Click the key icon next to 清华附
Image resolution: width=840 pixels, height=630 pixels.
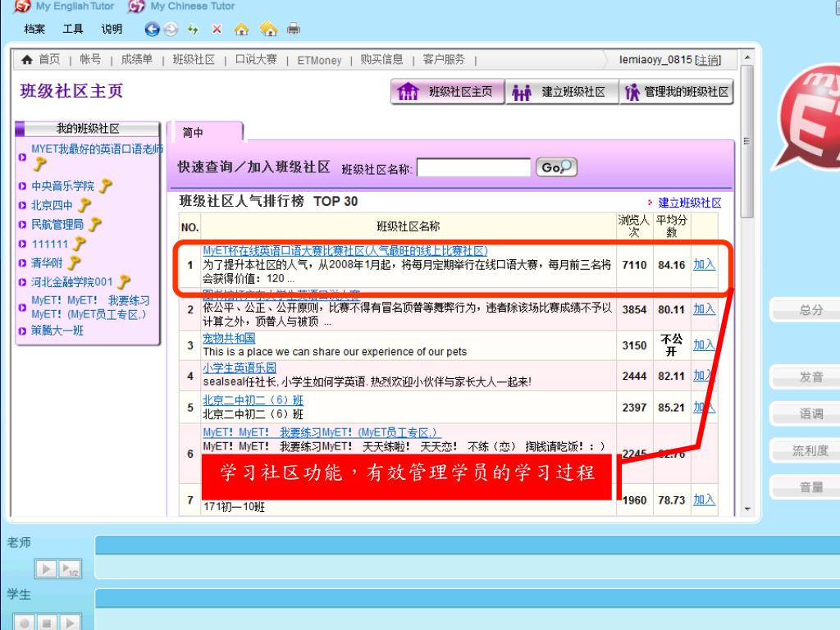74,262
